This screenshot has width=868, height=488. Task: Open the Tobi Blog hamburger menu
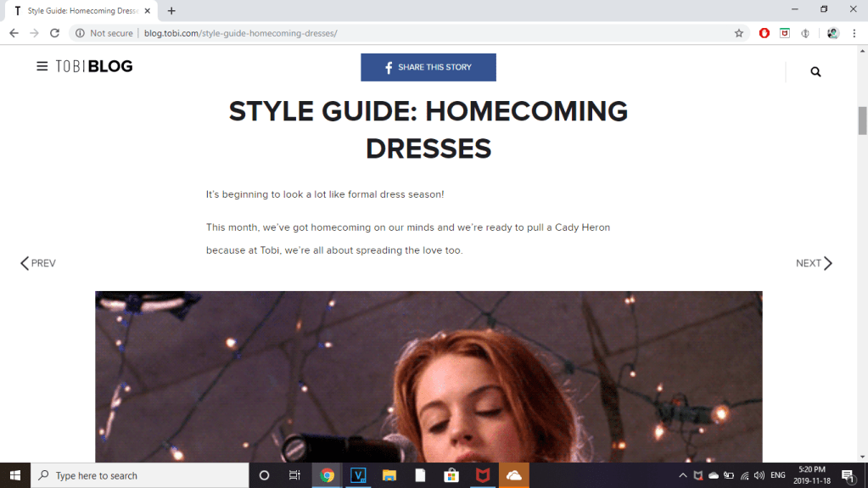coord(42,67)
